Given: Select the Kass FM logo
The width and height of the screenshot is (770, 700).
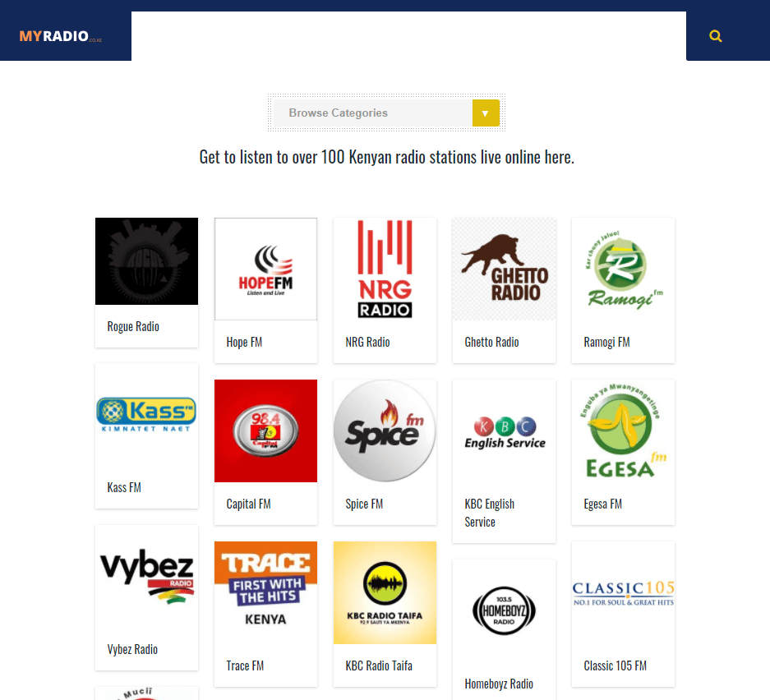Looking at the screenshot, I should click(147, 414).
